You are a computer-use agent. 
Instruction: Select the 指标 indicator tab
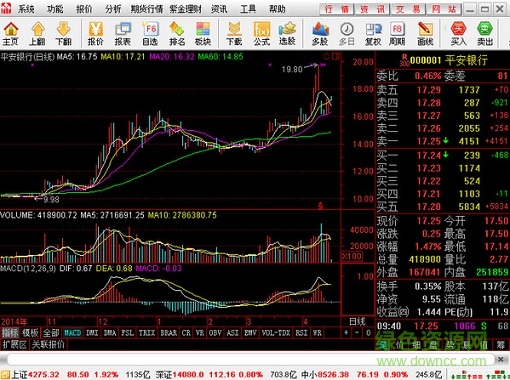pyautogui.click(x=10, y=333)
